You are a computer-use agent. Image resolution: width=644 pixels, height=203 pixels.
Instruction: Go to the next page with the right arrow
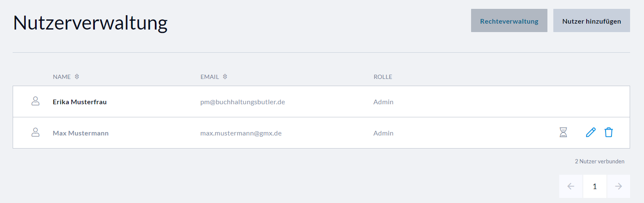(618, 186)
